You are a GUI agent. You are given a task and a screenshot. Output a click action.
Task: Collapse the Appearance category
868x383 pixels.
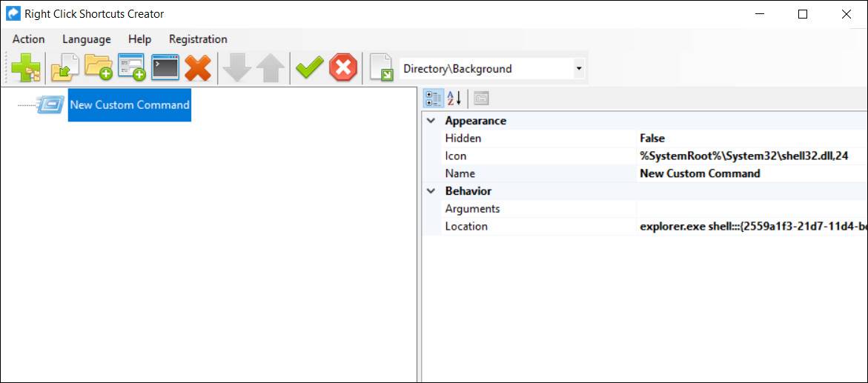point(431,121)
